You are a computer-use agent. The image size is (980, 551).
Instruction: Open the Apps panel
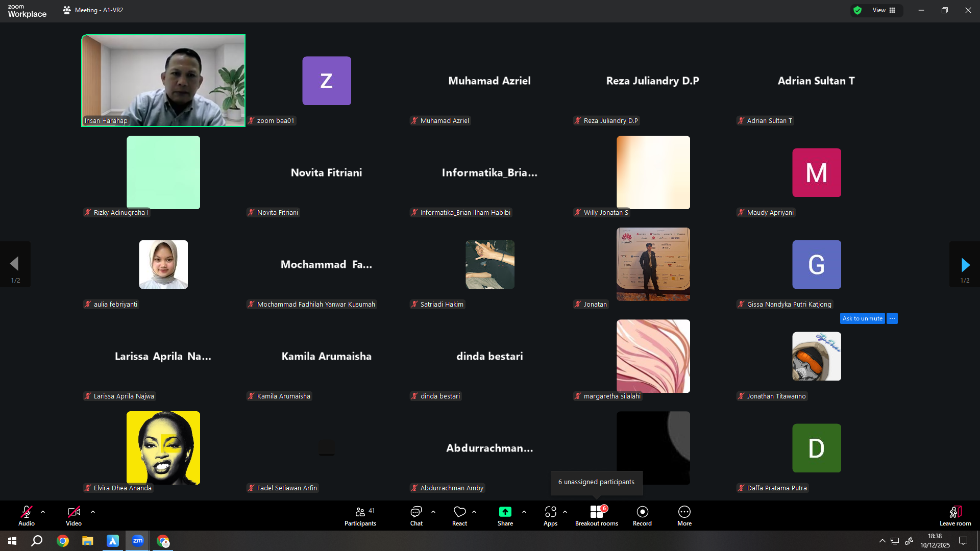tap(550, 515)
